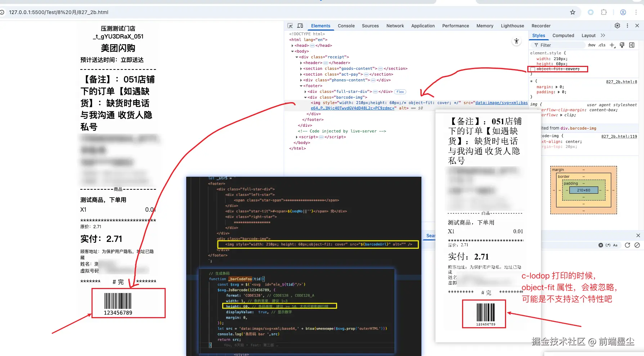Select the Layout pane tab
644x356 pixels.
click(589, 36)
